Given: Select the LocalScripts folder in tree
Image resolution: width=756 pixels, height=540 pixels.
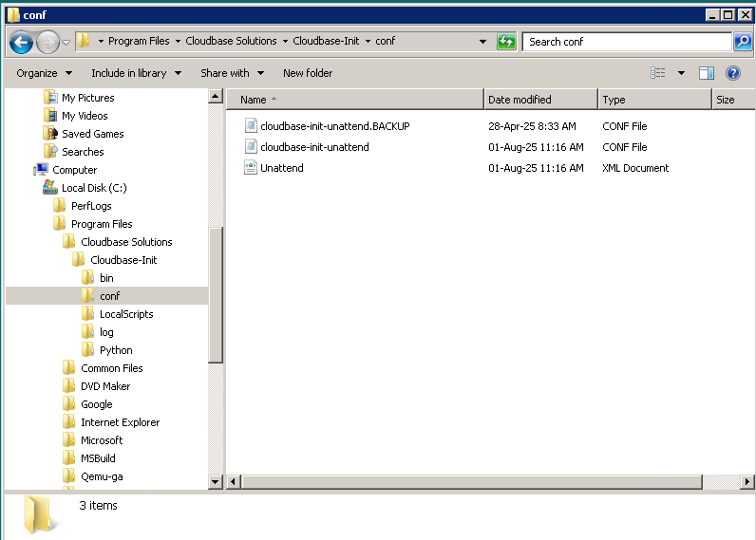Looking at the screenshot, I should pos(125,314).
